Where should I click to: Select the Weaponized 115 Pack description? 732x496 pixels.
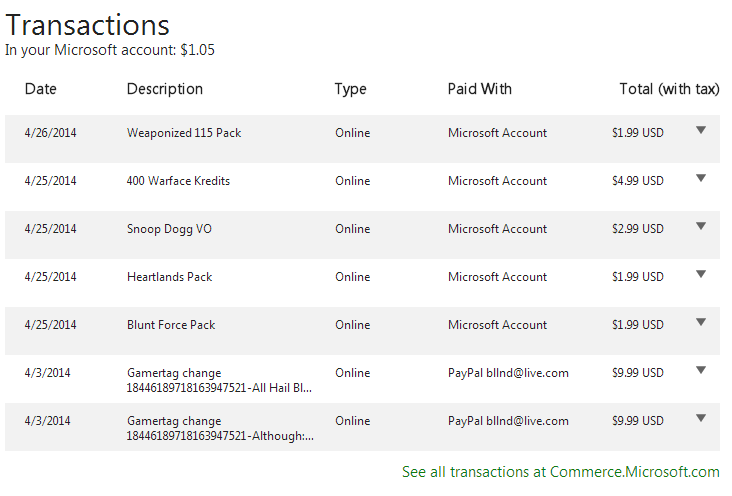click(184, 133)
